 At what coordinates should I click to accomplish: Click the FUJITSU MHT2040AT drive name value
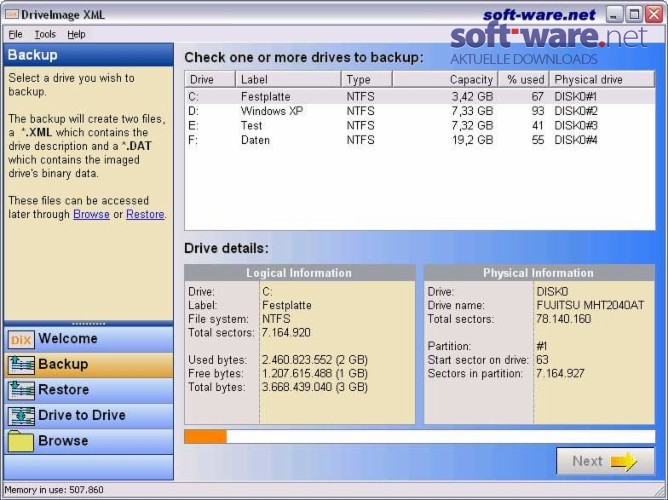pos(590,305)
